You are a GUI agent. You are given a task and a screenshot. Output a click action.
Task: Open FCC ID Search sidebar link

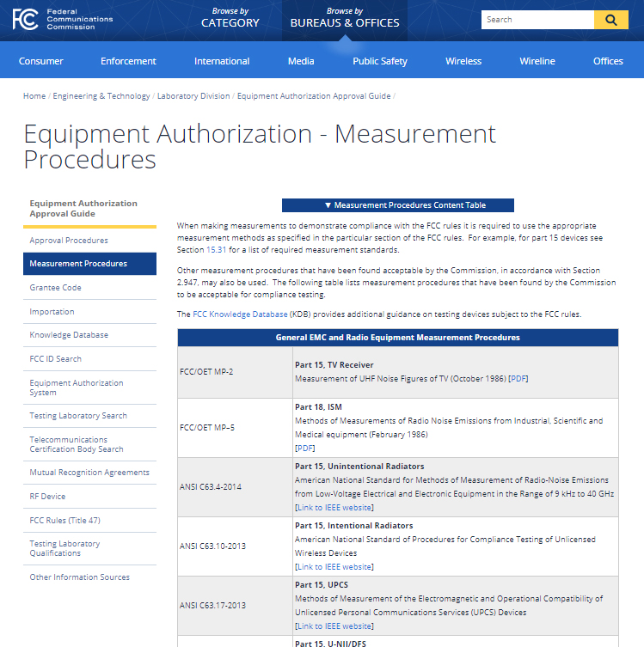point(55,359)
